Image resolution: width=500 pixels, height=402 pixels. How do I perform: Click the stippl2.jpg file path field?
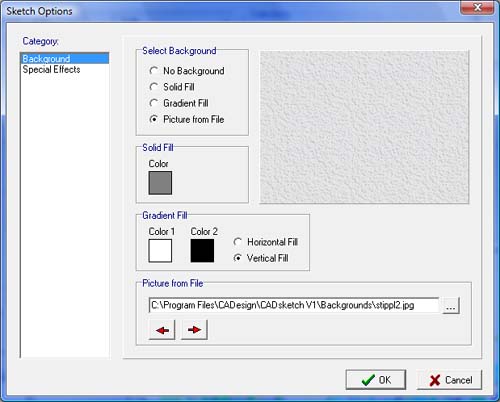pyautogui.click(x=294, y=305)
